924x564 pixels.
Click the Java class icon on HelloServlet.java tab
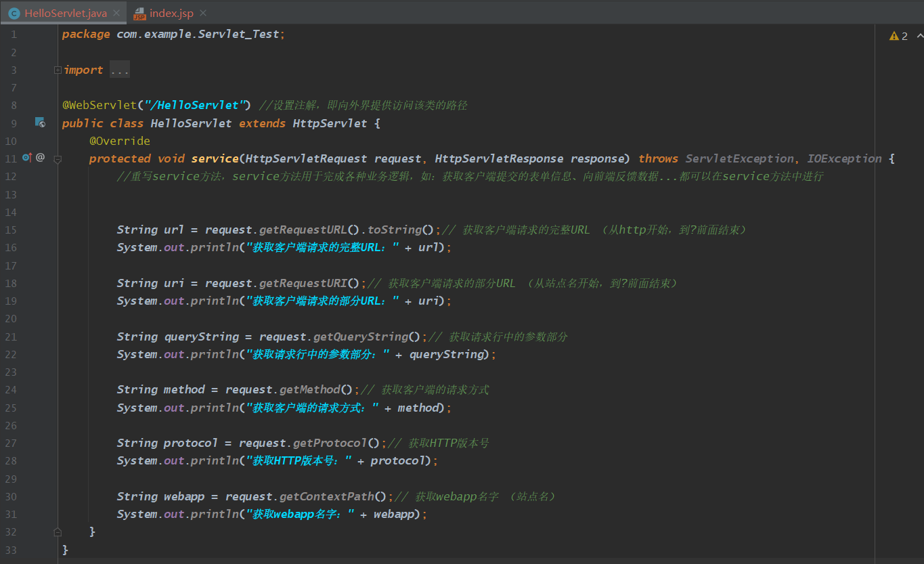(x=14, y=13)
